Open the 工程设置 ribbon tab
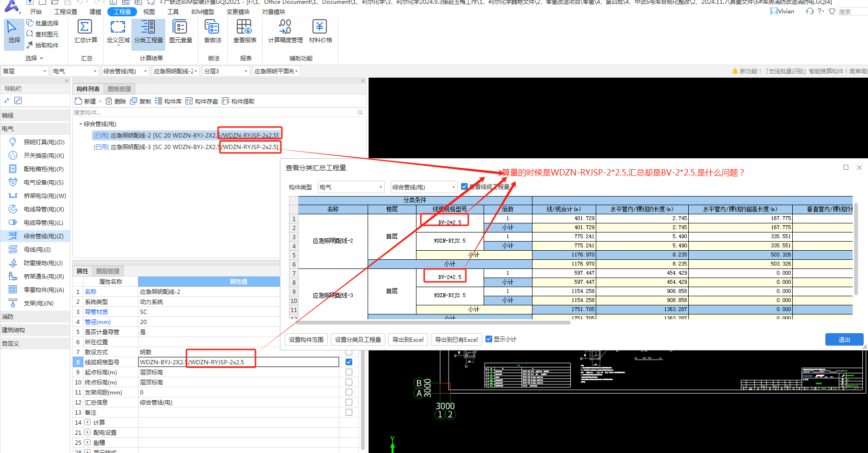Image resolution: width=868 pixels, height=453 pixels. point(66,12)
